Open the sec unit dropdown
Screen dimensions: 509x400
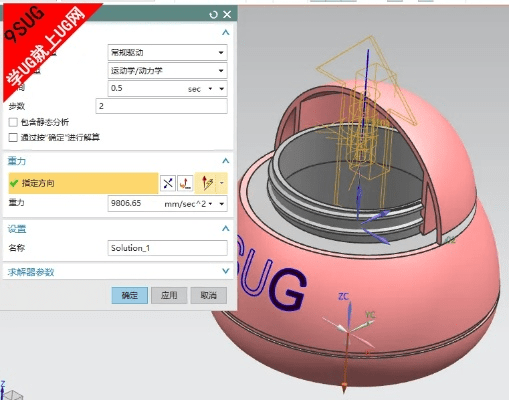point(210,89)
